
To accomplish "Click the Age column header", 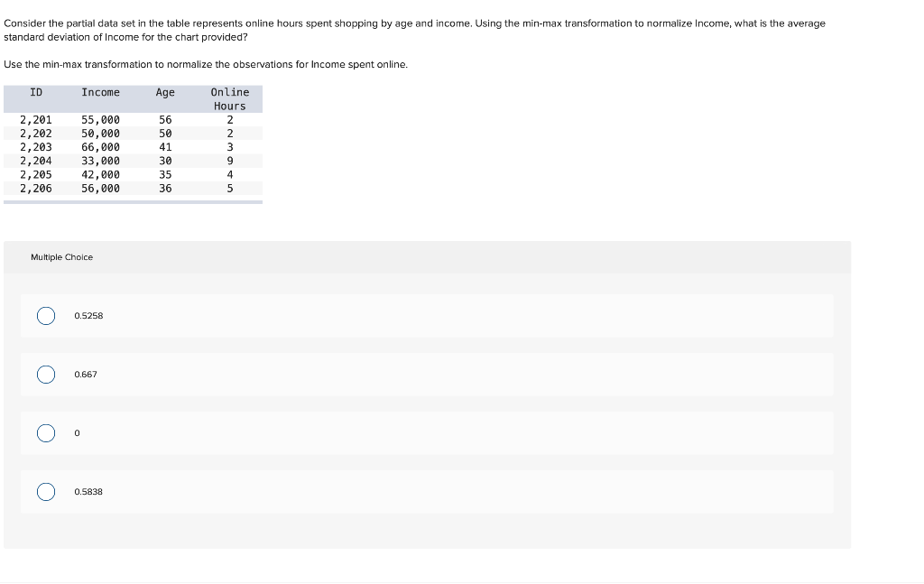I will [165, 91].
